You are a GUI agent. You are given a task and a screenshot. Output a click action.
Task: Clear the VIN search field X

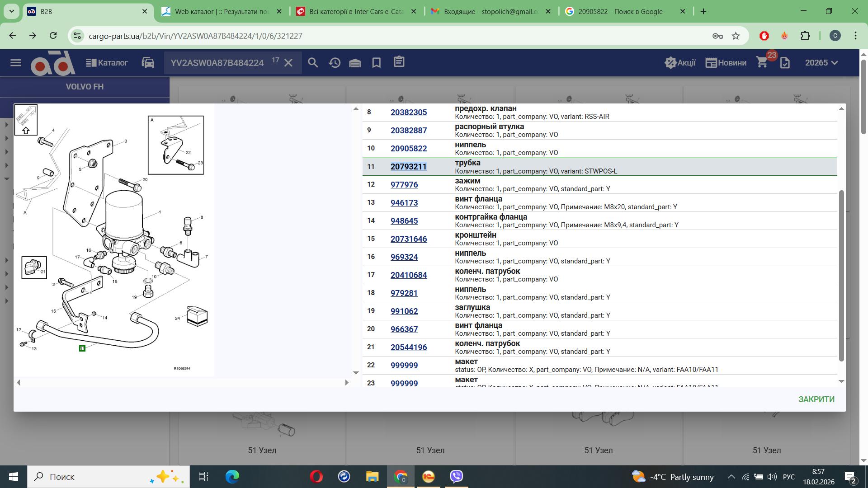coord(288,63)
